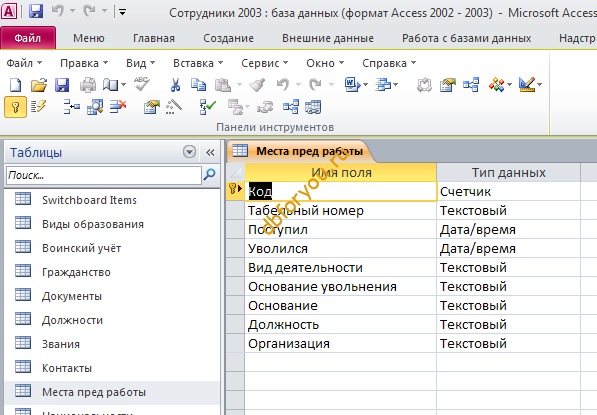Viewport: 597px width, 415px height.
Task: Click the red Файл button
Action: (28, 38)
